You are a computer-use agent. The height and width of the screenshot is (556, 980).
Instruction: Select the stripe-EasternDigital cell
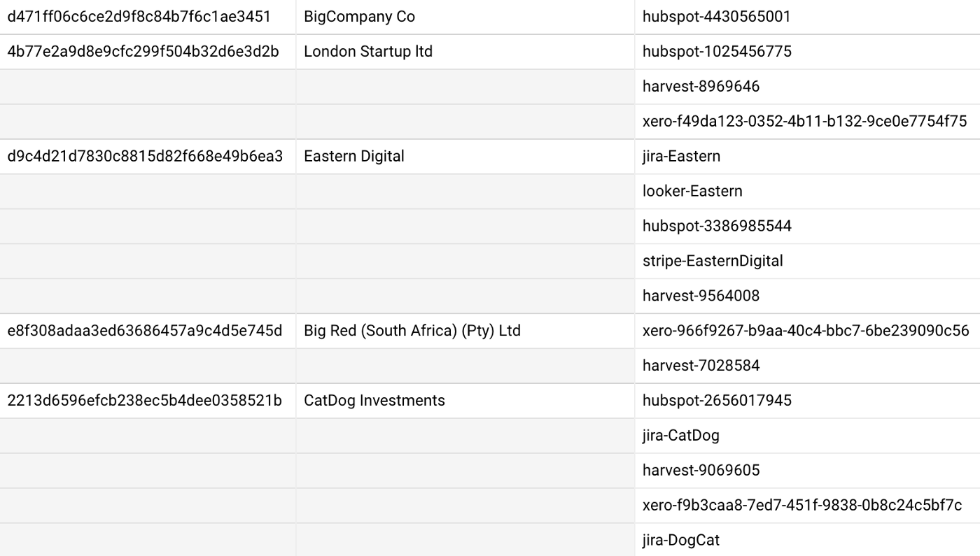(x=713, y=261)
